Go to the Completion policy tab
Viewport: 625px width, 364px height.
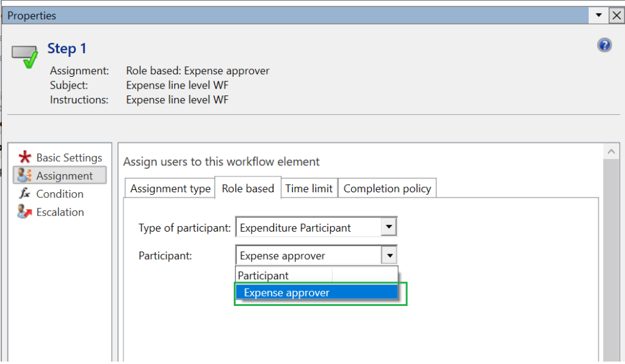coord(387,189)
